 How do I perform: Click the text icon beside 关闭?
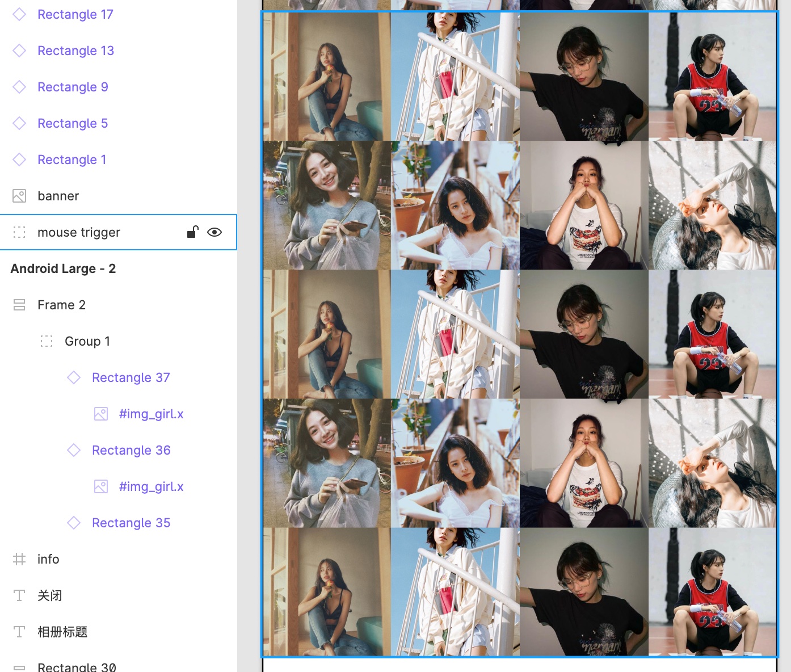click(19, 595)
